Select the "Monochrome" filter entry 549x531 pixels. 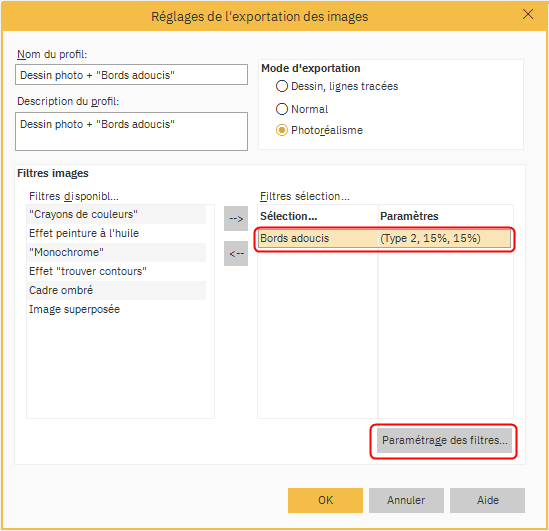coord(116,252)
